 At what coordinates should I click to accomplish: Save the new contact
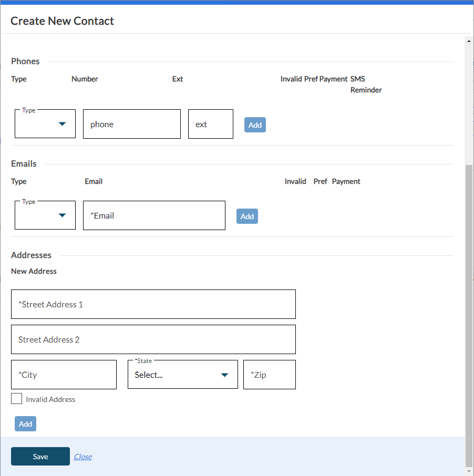[40, 457]
